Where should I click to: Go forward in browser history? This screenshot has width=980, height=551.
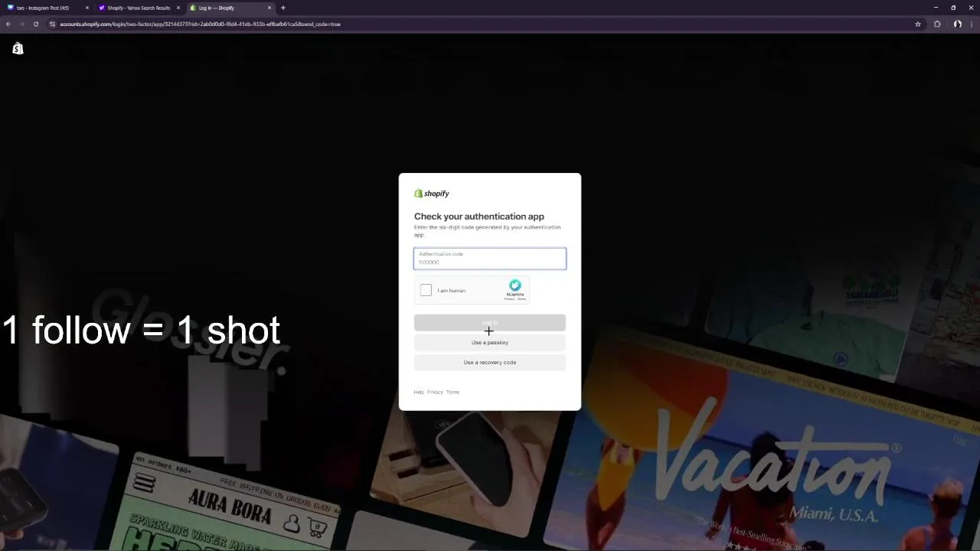click(x=21, y=24)
